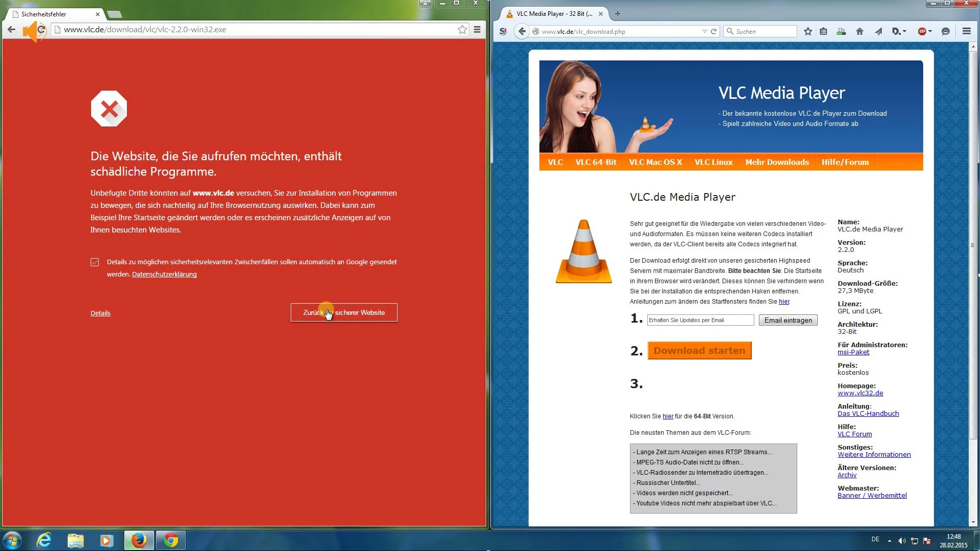
Task: Open the VLC Mac OS X tab
Action: click(656, 162)
